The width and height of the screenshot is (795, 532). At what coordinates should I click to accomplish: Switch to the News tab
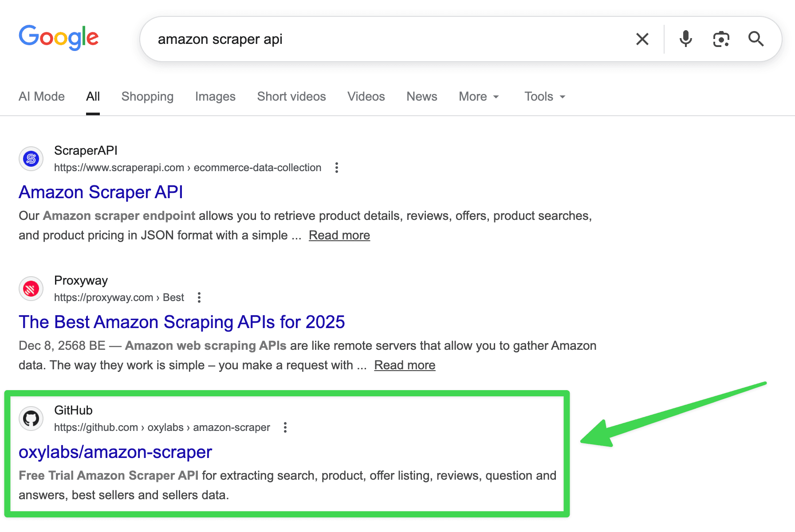coord(421,96)
